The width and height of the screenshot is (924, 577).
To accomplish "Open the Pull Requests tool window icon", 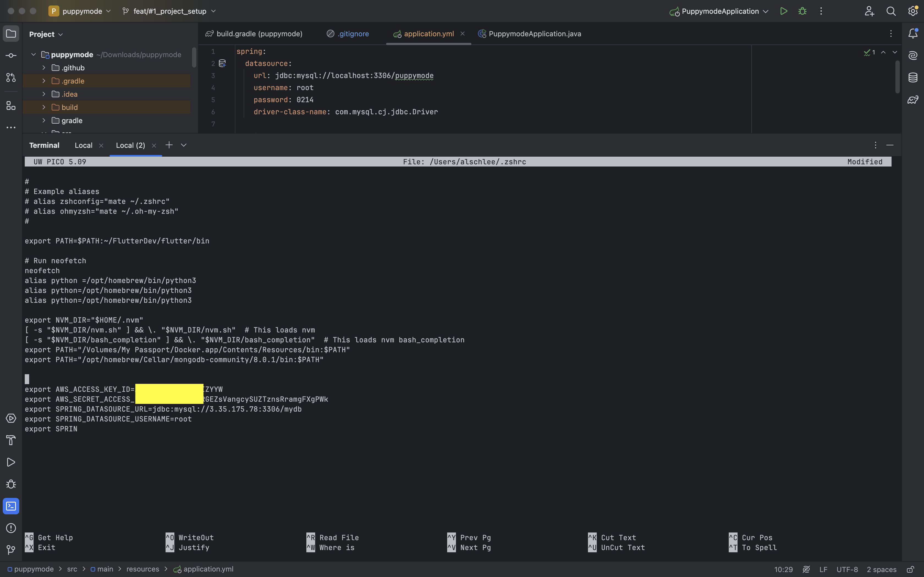I will point(11,77).
